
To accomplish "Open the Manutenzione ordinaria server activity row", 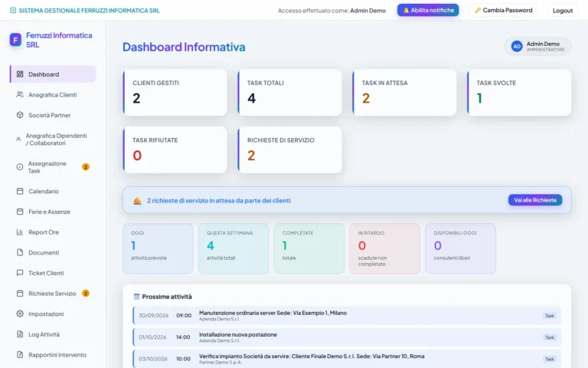I will pos(347,315).
